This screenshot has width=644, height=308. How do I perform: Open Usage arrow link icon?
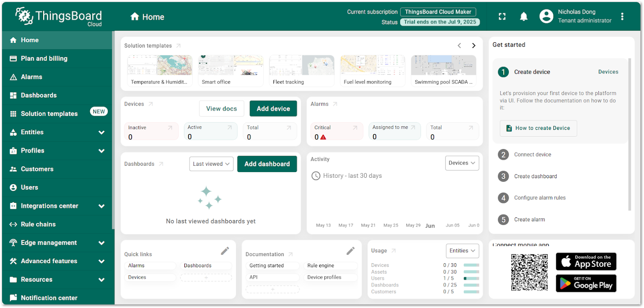tap(394, 251)
